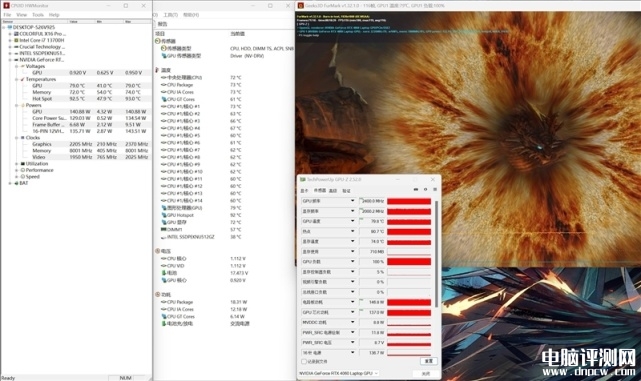
Task: Expand BAT node in HWMonitor
Action: [10, 184]
